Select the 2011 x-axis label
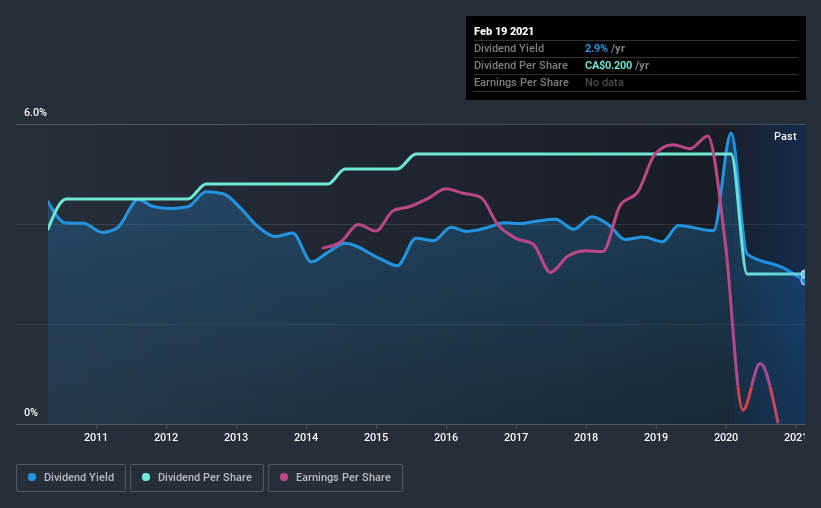 95,437
